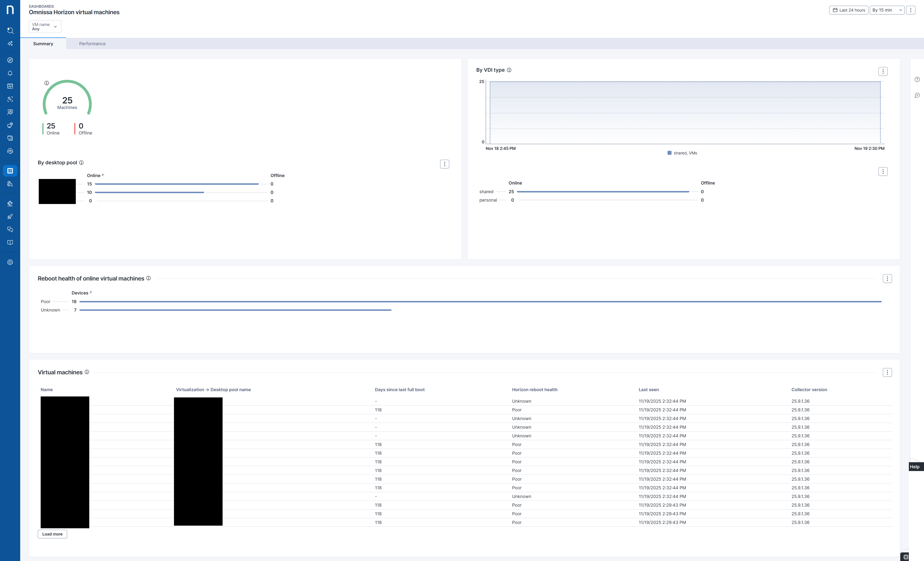
Task: Click the headset support icon
Action: pos(10,151)
